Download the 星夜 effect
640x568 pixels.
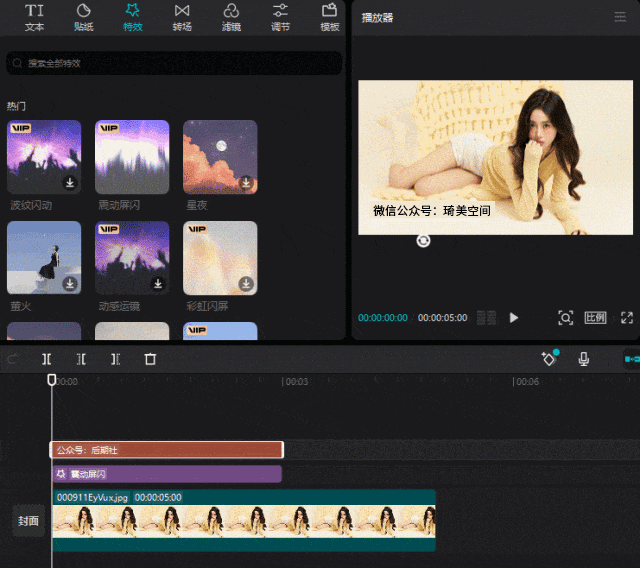click(246, 182)
